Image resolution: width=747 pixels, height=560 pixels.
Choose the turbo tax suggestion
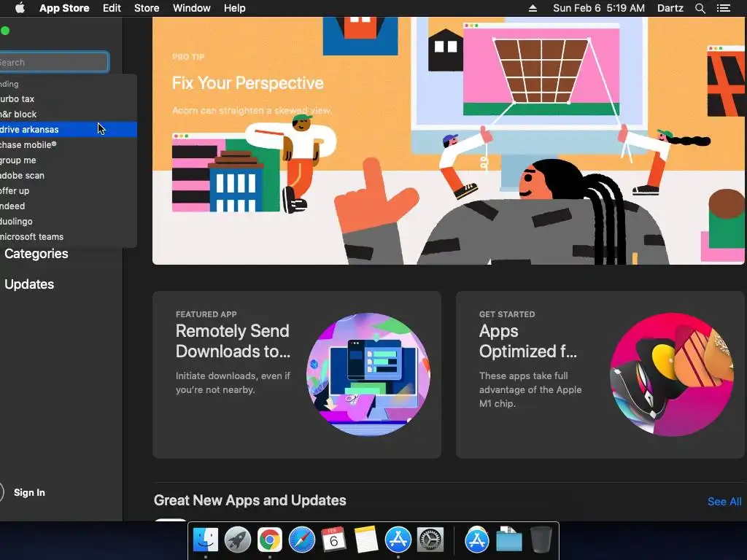[68, 99]
